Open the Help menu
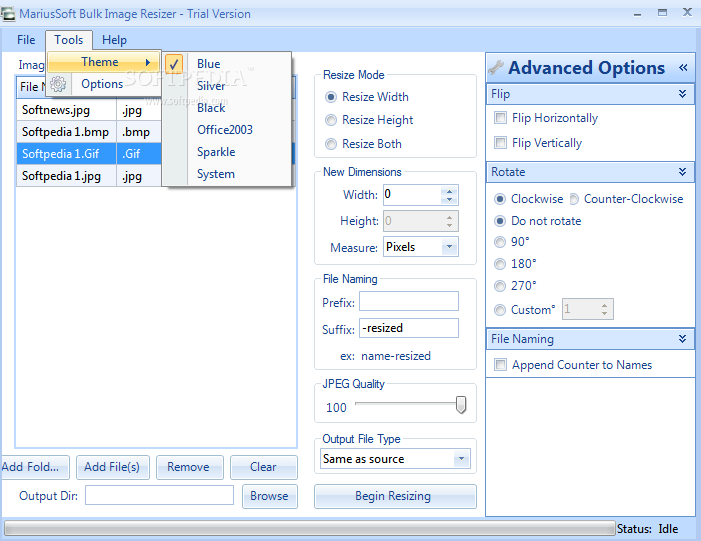 point(114,40)
